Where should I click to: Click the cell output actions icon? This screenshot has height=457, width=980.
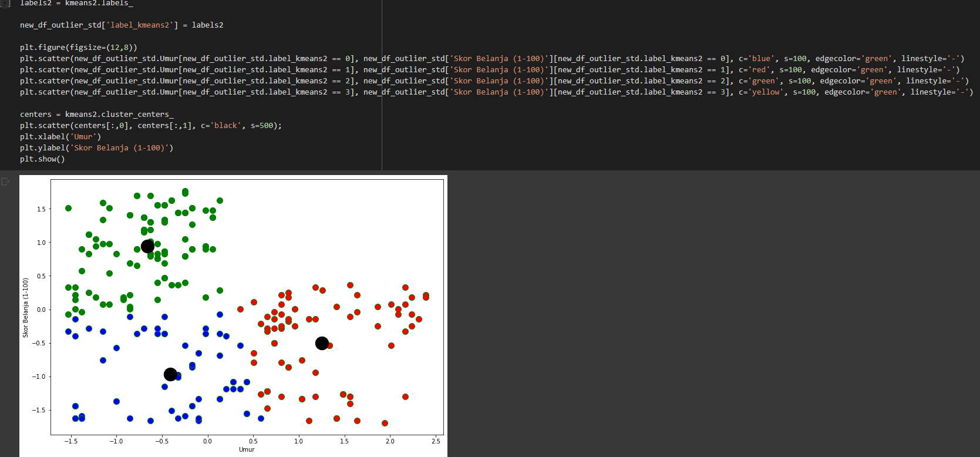pyautogui.click(x=6, y=182)
